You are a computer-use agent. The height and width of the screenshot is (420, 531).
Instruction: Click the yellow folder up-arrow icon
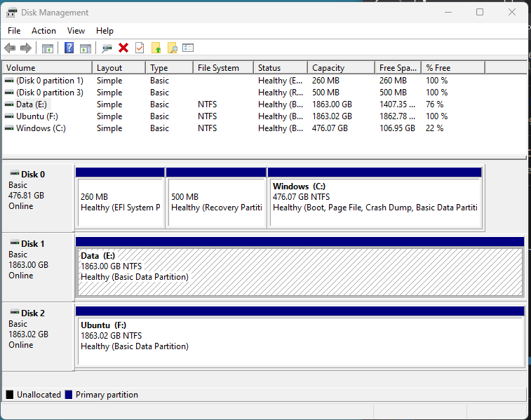(x=156, y=48)
